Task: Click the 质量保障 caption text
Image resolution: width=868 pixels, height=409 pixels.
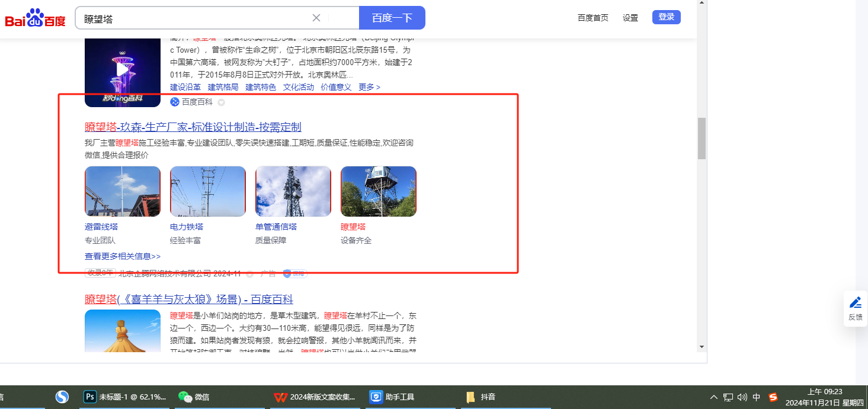Action: point(271,240)
